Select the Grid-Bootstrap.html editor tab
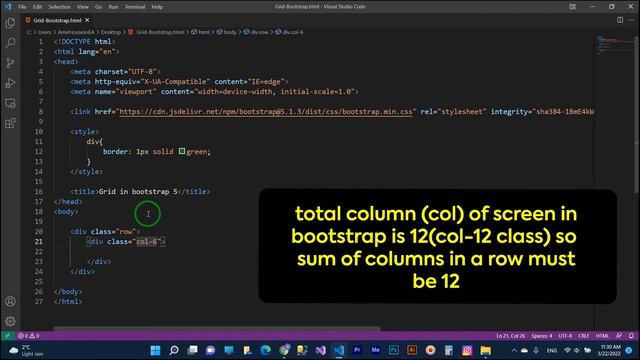 coord(57,20)
